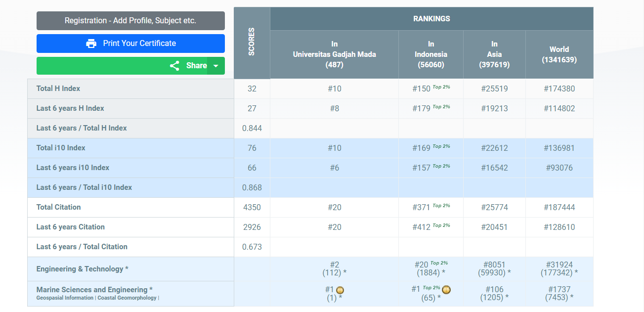The height and width of the screenshot is (312, 644).
Task: Click the Print Your Certificate button text
Action: click(x=139, y=44)
